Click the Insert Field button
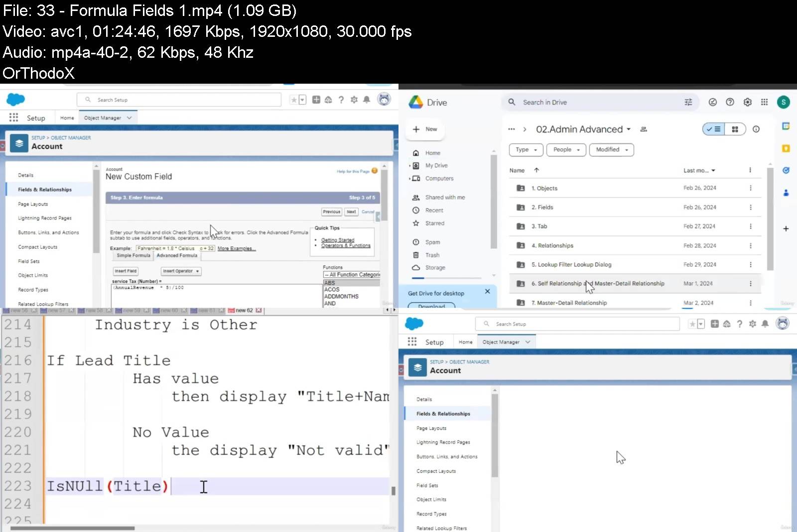This screenshot has height=532, width=797. [x=126, y=271]
